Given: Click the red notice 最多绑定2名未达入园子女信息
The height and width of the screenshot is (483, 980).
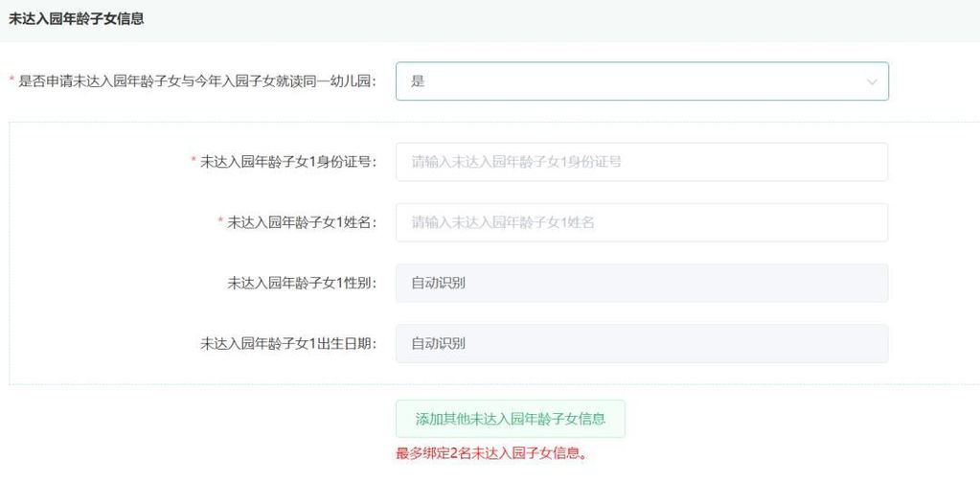Looking at the screenshot, I should pos(491,453).
